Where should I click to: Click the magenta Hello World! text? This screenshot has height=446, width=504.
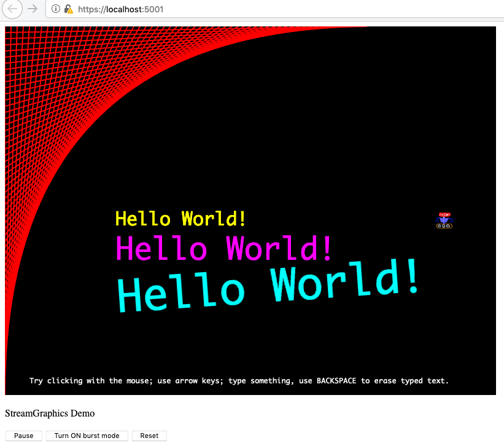click(224, 249)
